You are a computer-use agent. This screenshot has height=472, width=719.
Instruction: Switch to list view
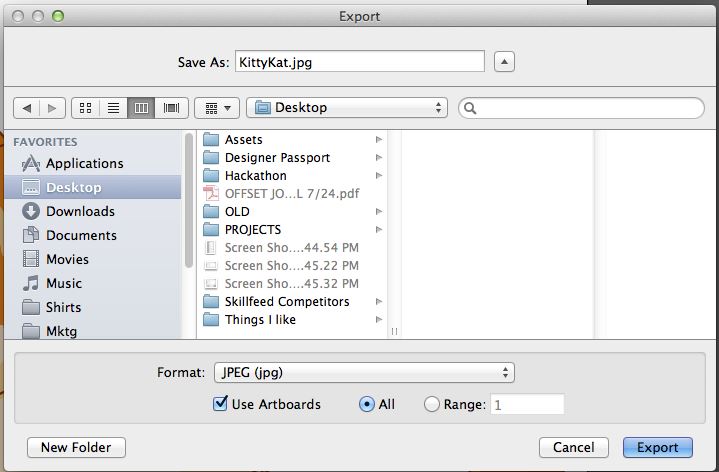click(113, 108)
